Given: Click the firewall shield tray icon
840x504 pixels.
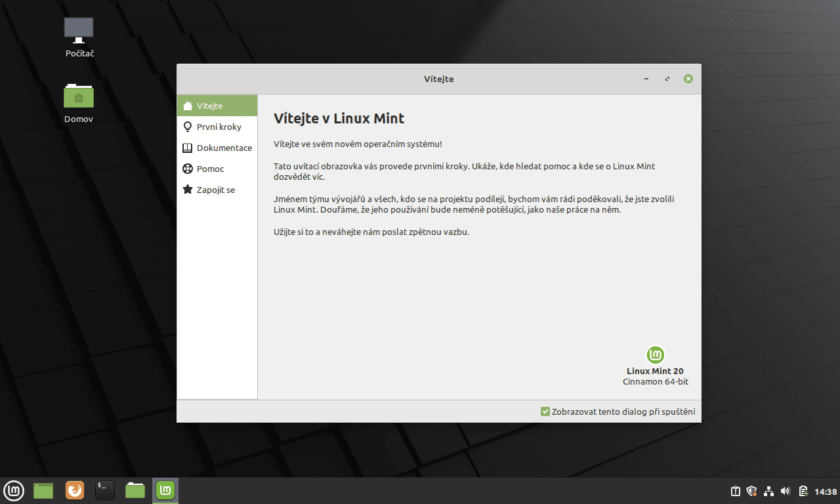Looking at the screenshot, I should pos(751,490).
